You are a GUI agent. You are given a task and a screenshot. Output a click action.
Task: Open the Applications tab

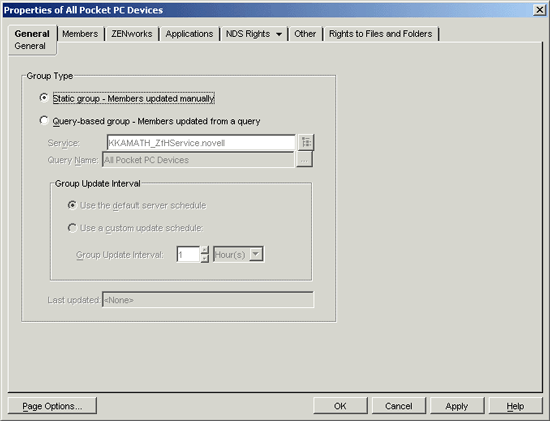(189, 34)
